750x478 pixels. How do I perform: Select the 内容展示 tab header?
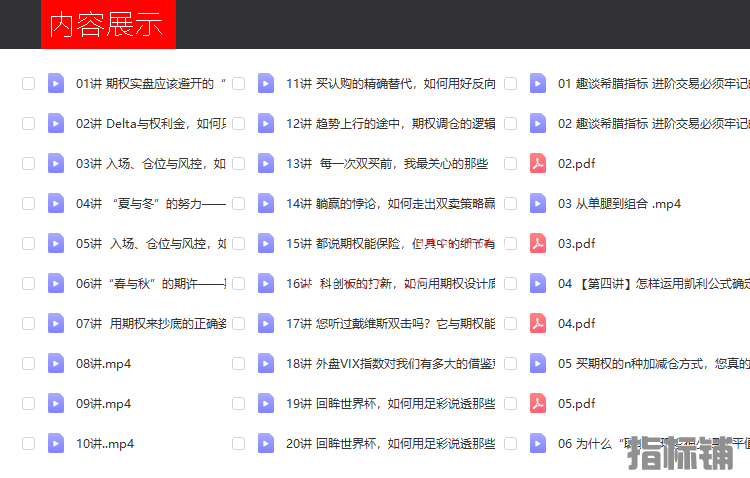[107, 25]
